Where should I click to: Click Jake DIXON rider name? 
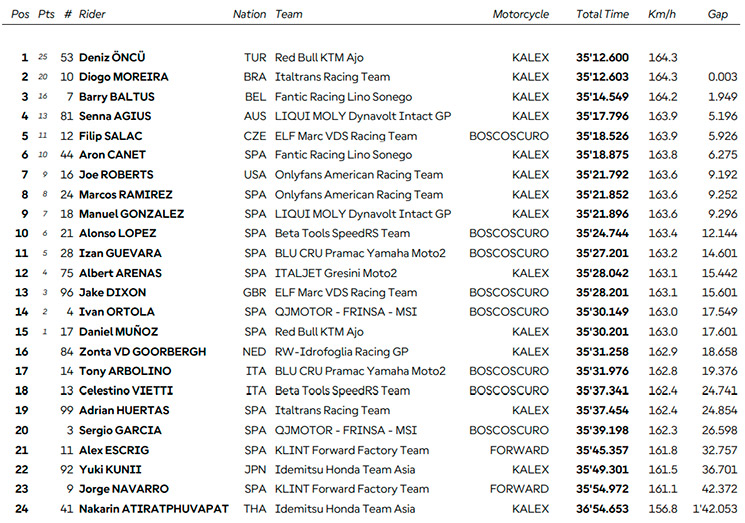[x=112, y=292]
